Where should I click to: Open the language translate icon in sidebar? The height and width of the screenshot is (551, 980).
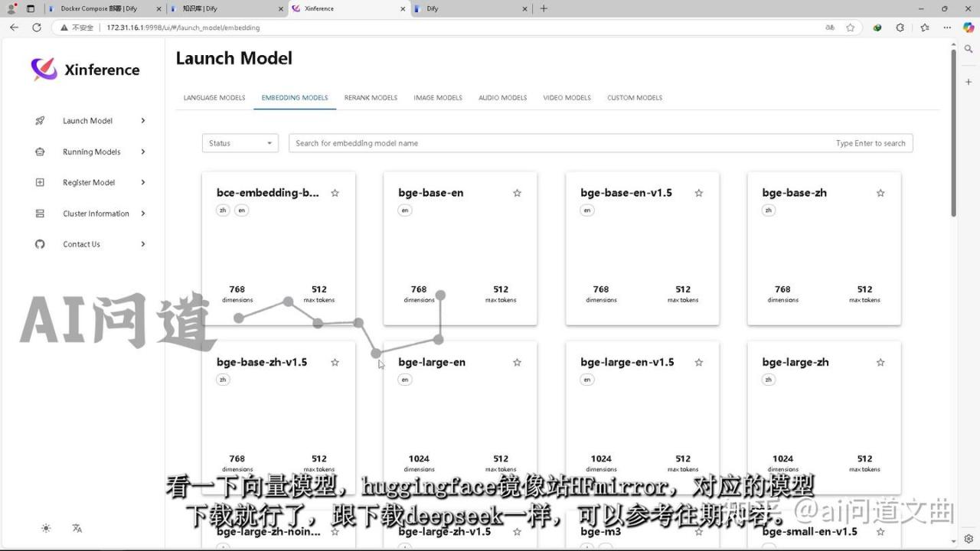(77, 528)
